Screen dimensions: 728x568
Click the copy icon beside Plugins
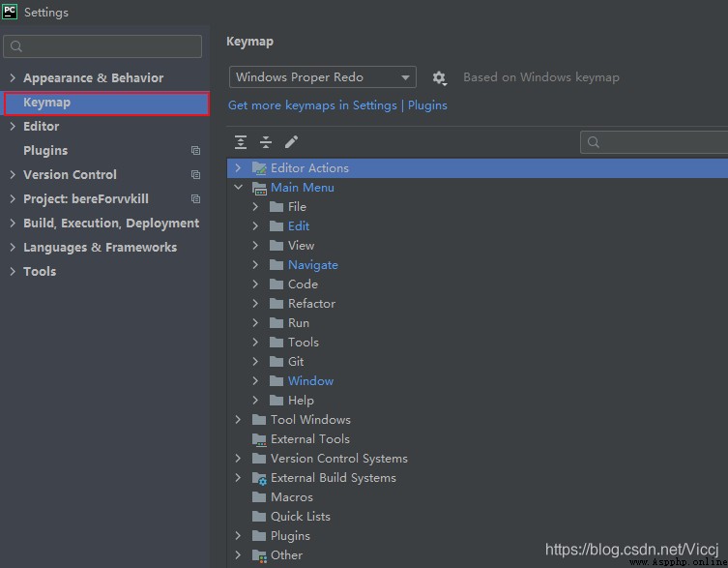[x=195, y=151]
